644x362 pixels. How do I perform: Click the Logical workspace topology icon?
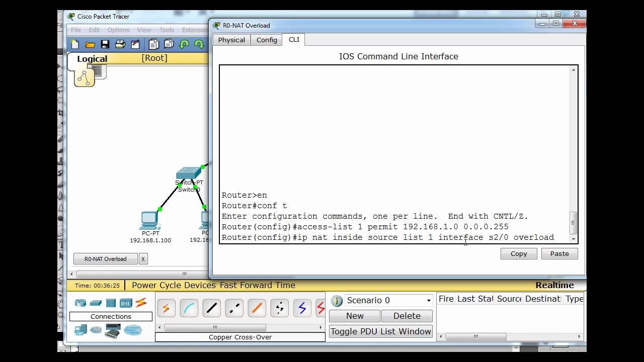coord(85,77)
